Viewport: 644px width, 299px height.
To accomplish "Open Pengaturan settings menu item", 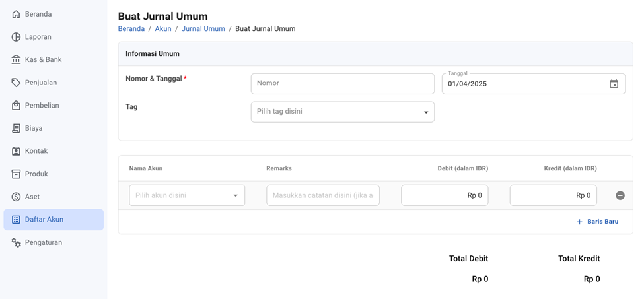I will [43, 242].
